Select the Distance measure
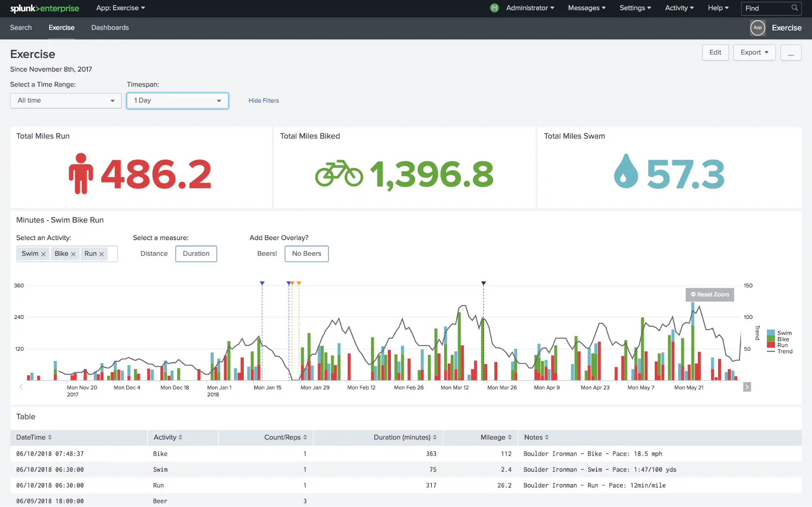The width and height of the screenshot is (812, 507). [154, 253]
